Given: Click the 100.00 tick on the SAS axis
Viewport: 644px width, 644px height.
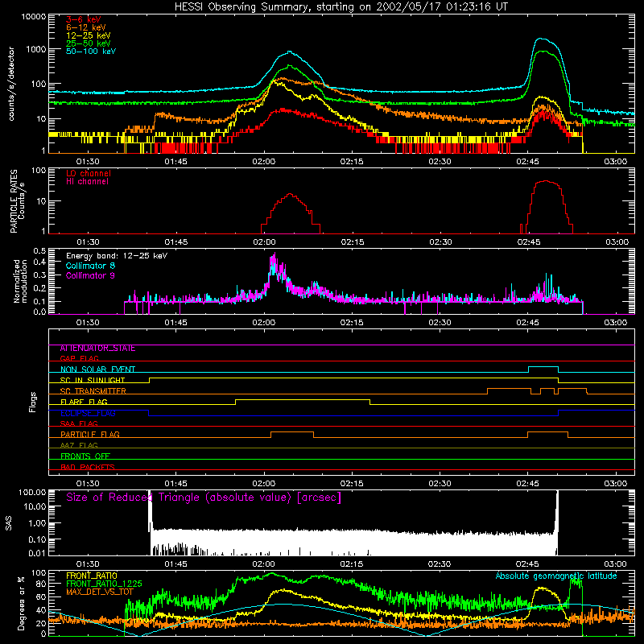Looking at the screenshot, I should coord(32,492).
